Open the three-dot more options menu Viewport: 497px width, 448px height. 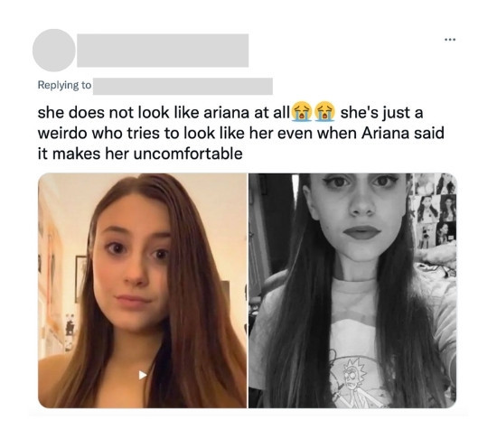pos(450,40)
